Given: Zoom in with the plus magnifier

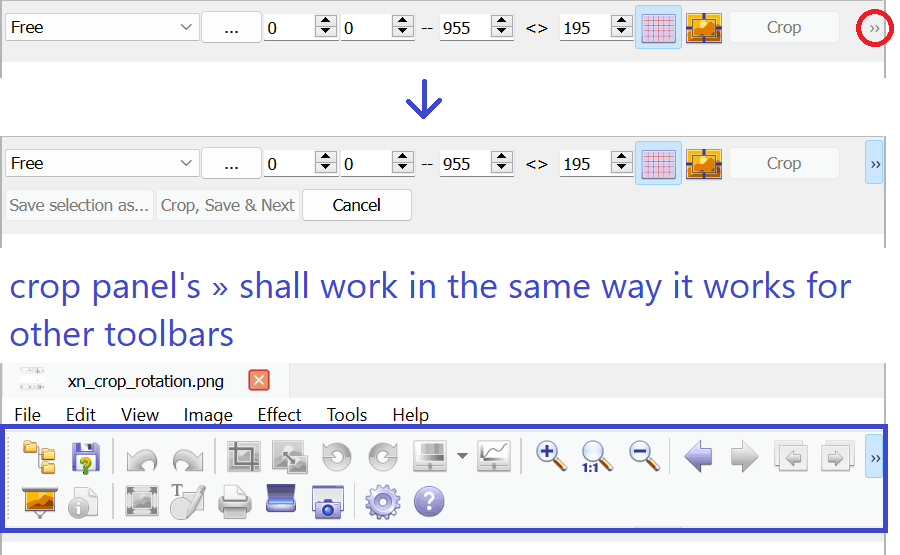Looking at the screenshot, I should pos(550,457).
